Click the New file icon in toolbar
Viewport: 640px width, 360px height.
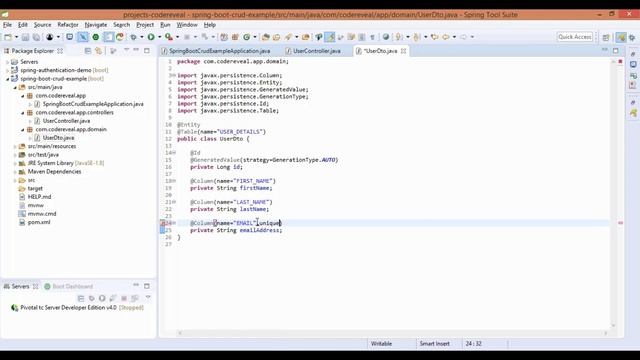8,37
